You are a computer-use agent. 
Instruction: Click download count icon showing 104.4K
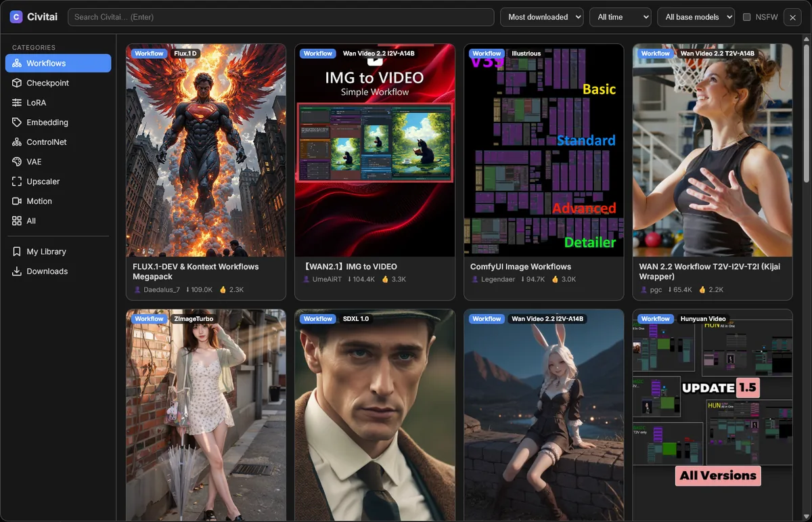(x=350, y=279)
